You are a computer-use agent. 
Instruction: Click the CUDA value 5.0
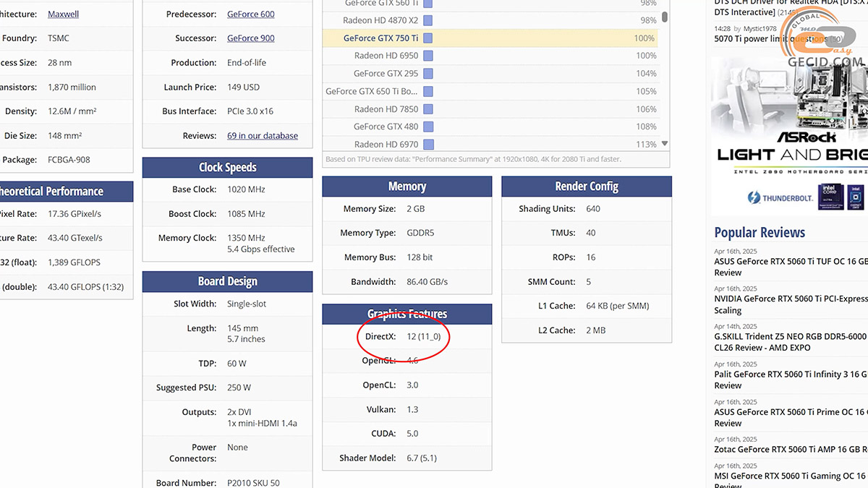point(412,434)
